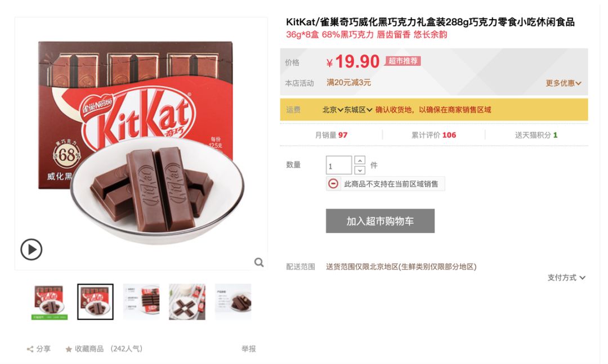Select the fifth product details thumbnail
Screen dimensions: 608x364
click(233, 302)
